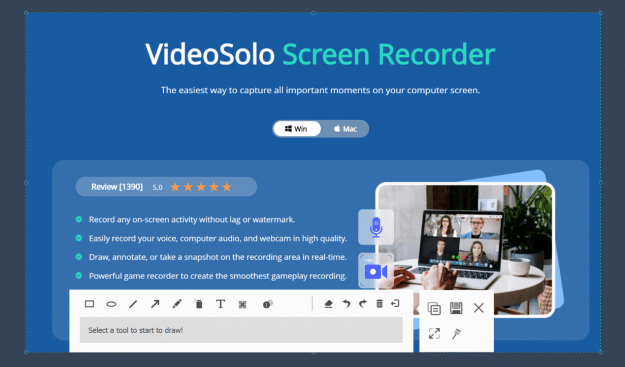Pick the arrow drawing tool
The image size is (625, 367).
[155, 304]
